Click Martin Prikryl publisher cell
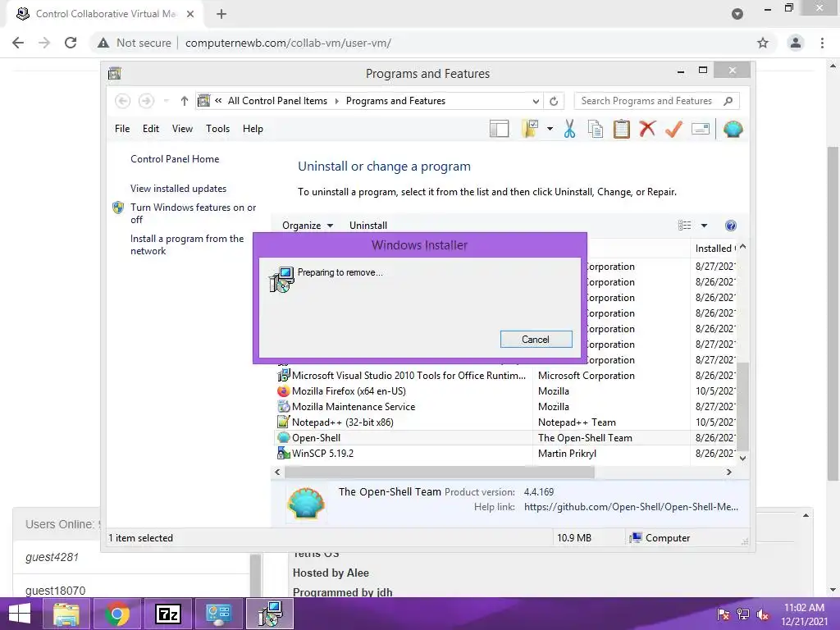 (x=567, y=453)
